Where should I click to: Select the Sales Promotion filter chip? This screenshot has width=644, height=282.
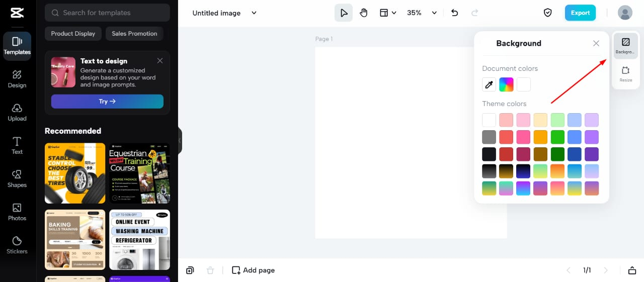pyautogui.click(x=134, y=34)
